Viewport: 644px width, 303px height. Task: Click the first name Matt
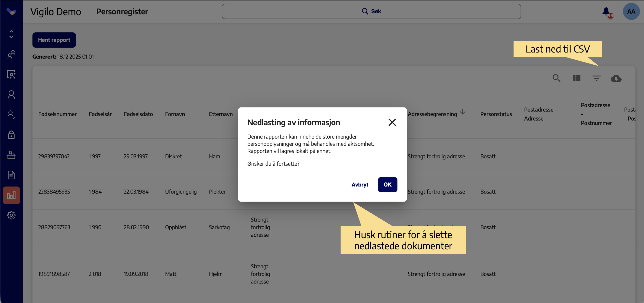pos(171,274)
